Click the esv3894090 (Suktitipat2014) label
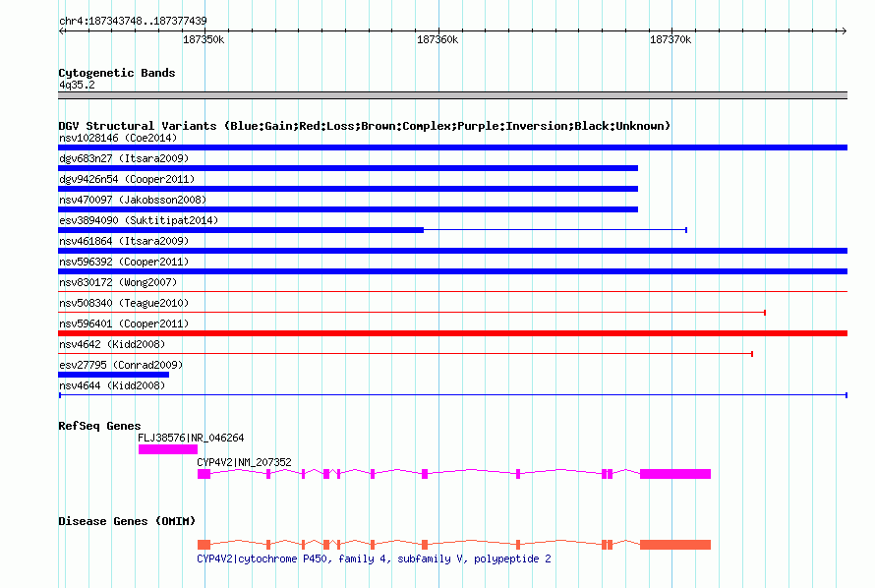 click(x=139, y=220)
